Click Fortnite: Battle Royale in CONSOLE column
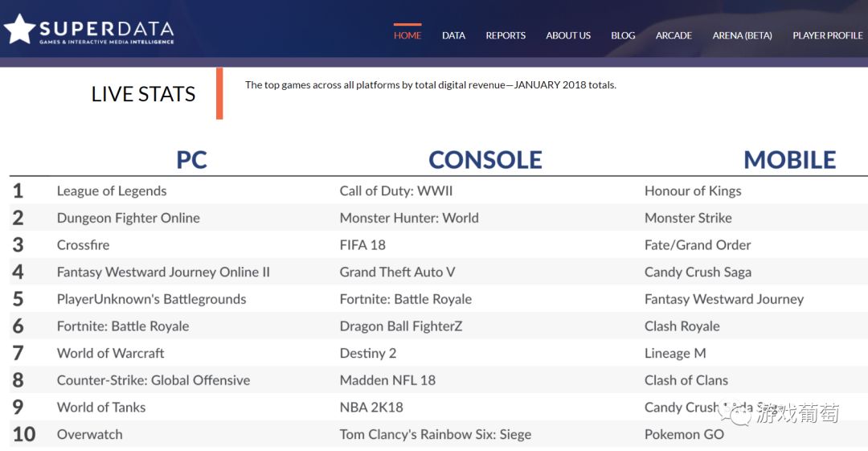The image size is (868, 451). 406,299
